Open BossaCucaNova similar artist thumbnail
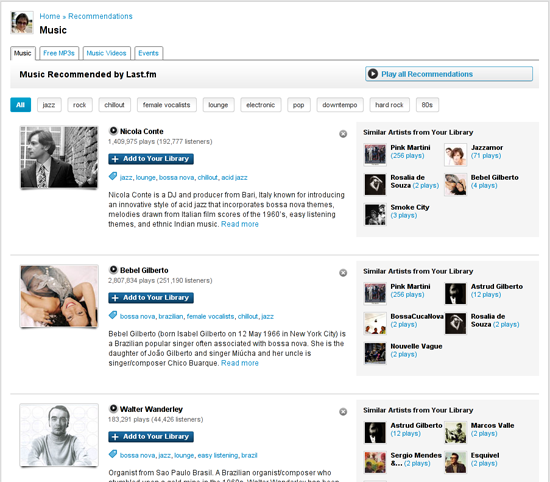 375,323
